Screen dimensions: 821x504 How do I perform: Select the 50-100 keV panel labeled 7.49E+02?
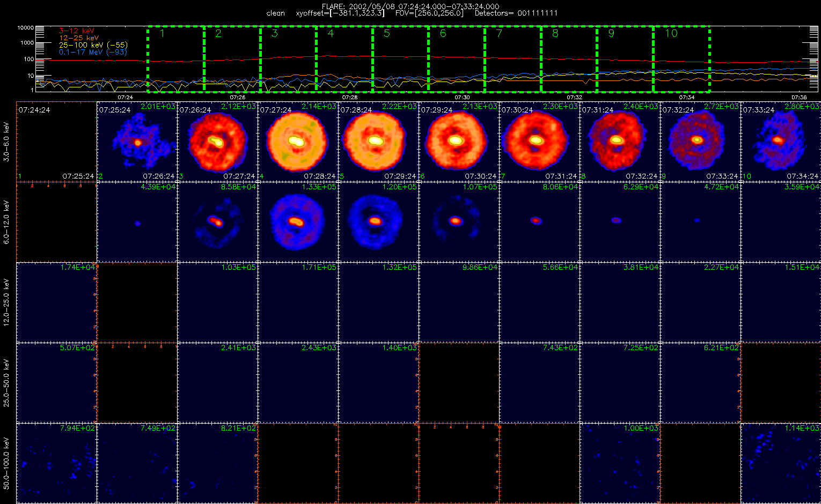(x=137, y=463)
